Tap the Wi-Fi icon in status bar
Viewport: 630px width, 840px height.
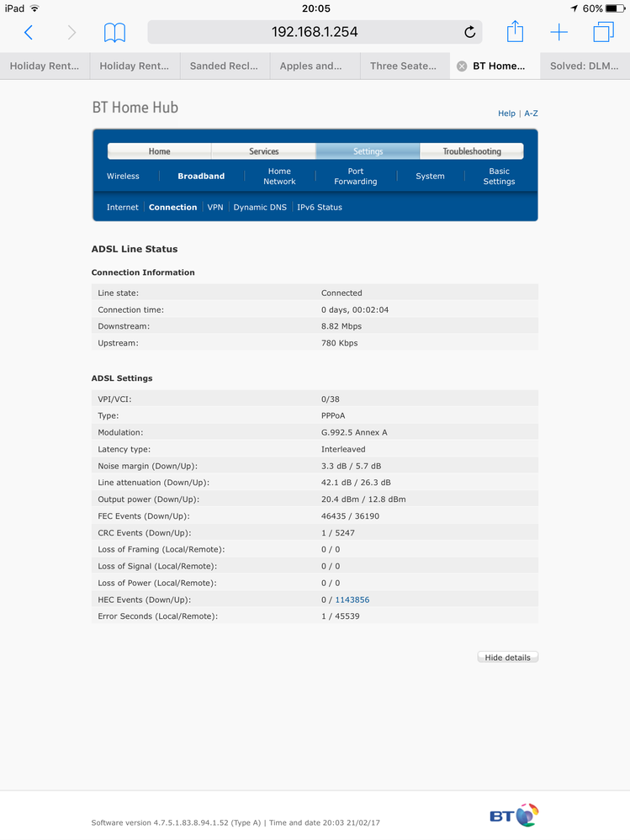pyautogui.click(x=34, y=8)
